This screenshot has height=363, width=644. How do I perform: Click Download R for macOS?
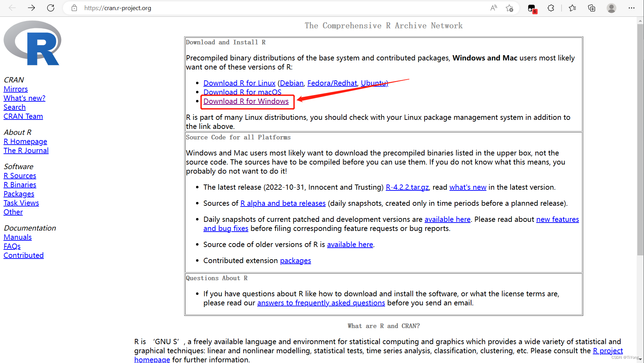(x=243, y=92)
